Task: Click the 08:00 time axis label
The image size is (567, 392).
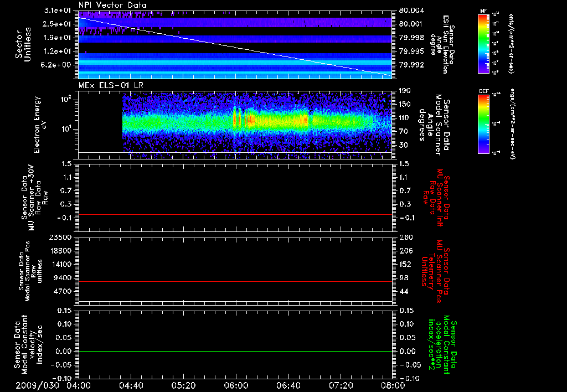Action: [x=393, y=385]
